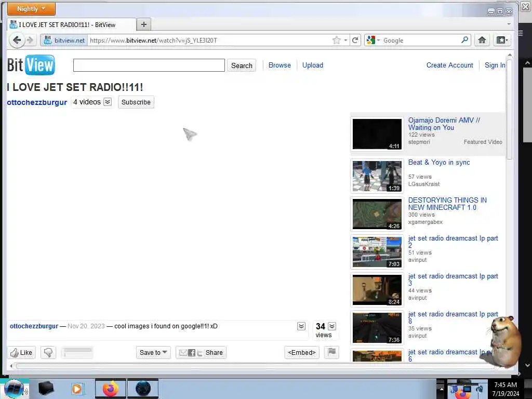Click the stepmori uploader name
Image resolution: width=532 pixels, height=399 pixels.
click(x=419, y=142)
